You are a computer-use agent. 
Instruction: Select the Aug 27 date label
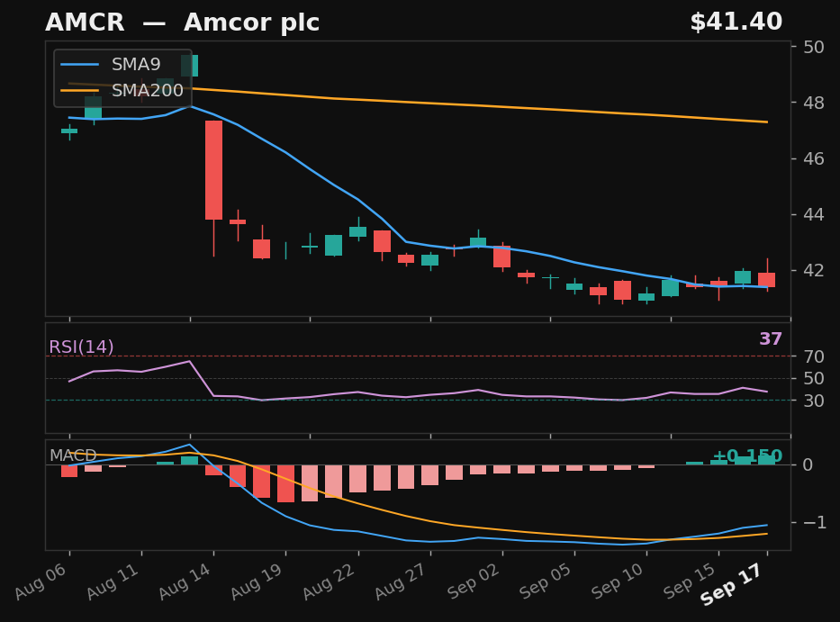click(401, 581)
